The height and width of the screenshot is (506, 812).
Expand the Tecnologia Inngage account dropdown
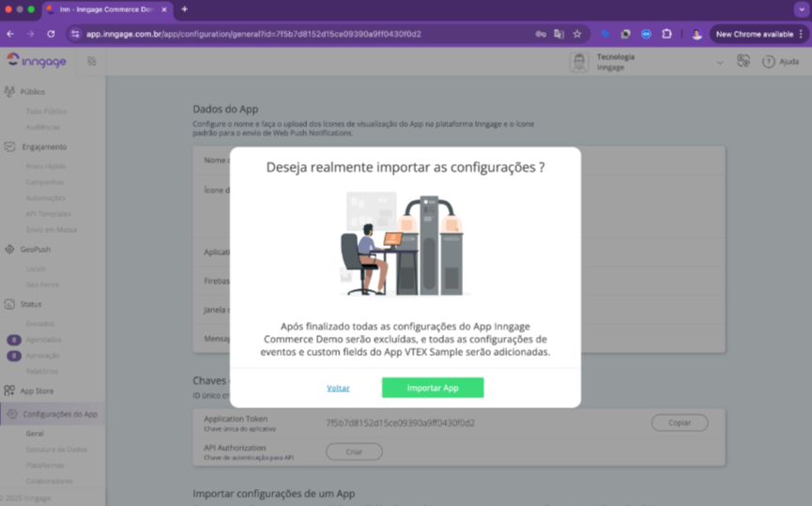point(719,62)
